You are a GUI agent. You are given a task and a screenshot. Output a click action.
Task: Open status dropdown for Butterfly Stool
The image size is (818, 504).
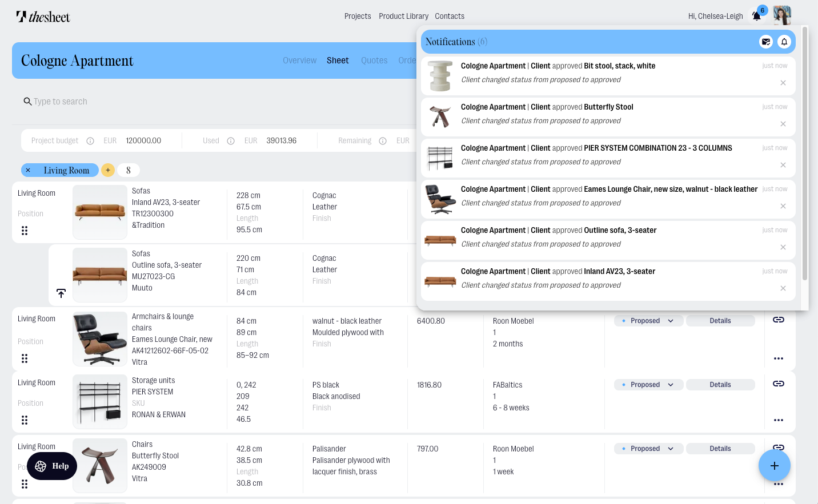649,449
